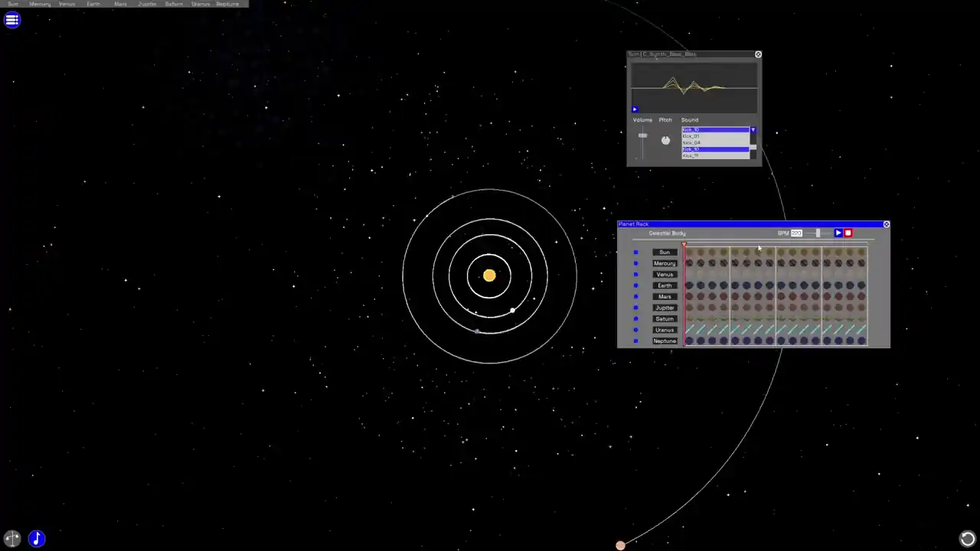
Task: Click the Neptune button in Planet Rack
Action: (665, 341)
